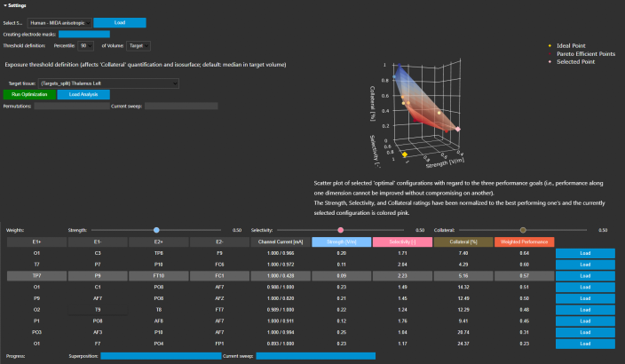
Task: Sort by pink Selectivity column header
Action: (x=402, y=242)
